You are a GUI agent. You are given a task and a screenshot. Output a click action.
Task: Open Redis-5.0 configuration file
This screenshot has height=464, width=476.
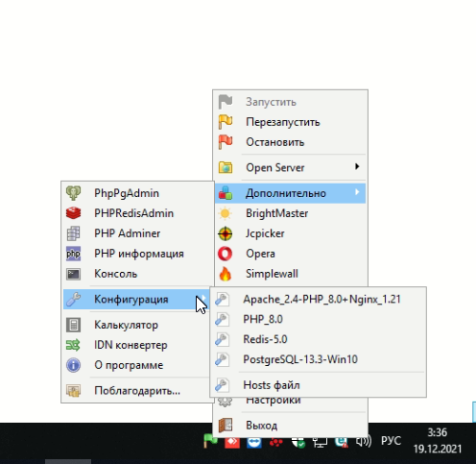[318, 339]
